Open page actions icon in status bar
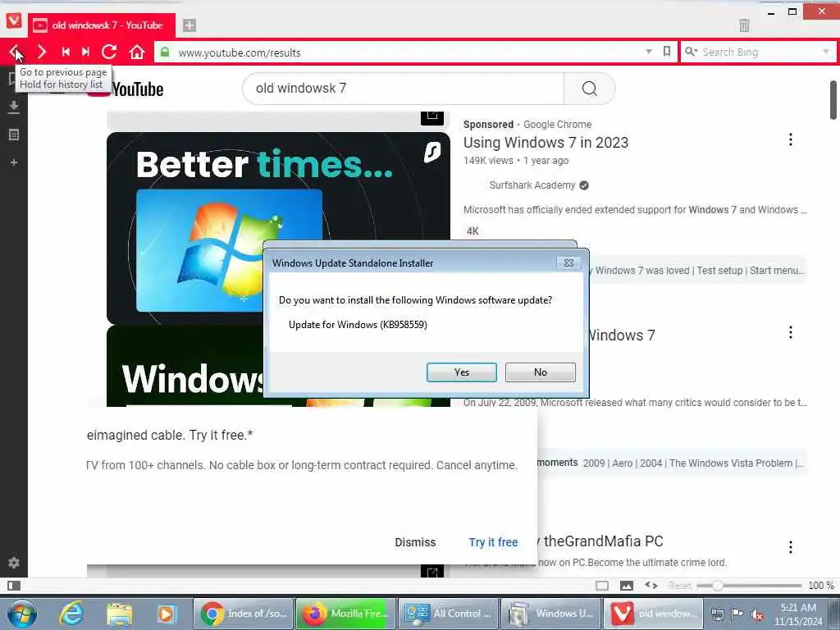Screen dimensions: 840x630 [x=651, y=586]
